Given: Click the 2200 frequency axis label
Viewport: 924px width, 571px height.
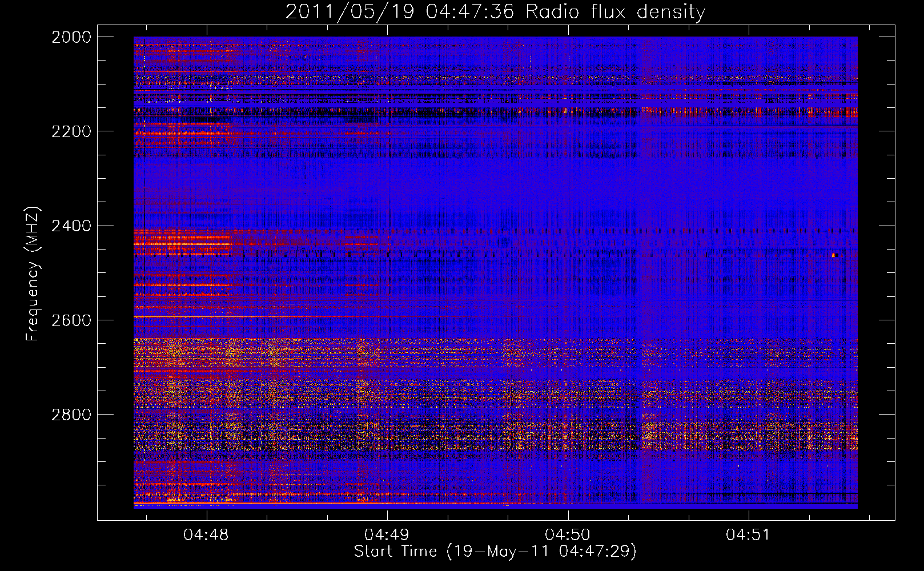Looking at the screenshot, I should pos(71,131).
